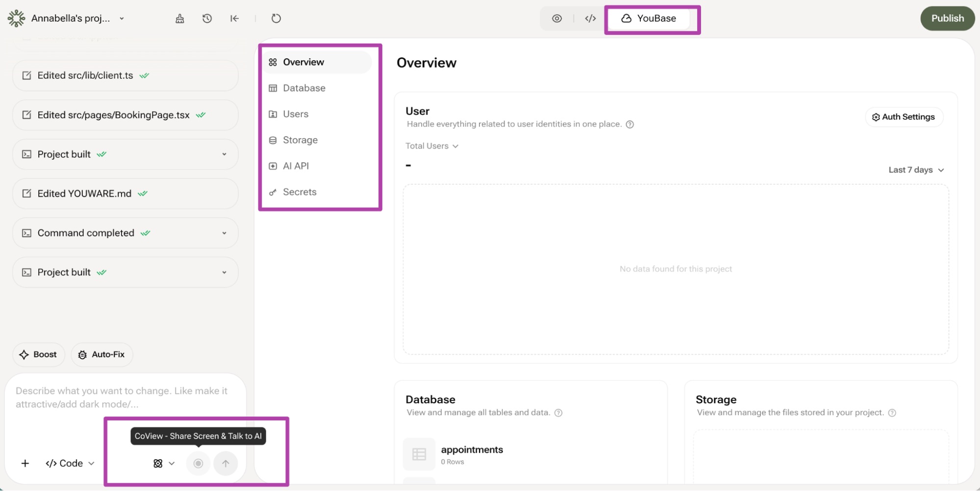Open the Last 7 days dropdown
The width and height of the screenshot is (980, 491).
tap(916, 170)
